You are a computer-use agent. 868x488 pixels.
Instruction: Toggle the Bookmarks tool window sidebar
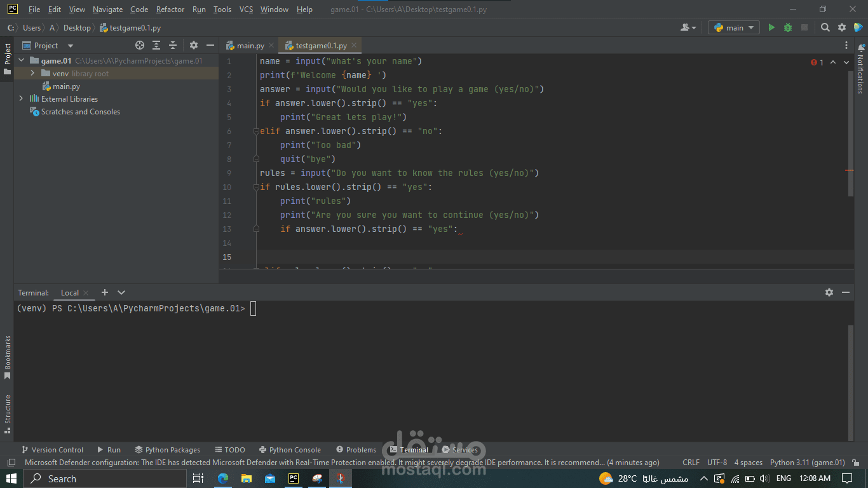click(7, 358)
